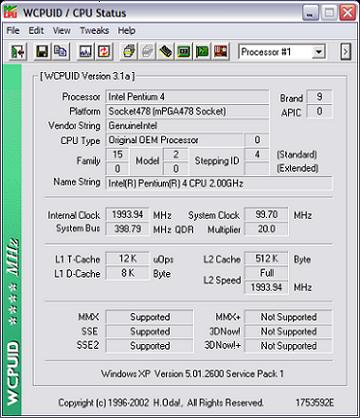This screenshot has width=360, height=418.
Task: Open the Tweaks menu
Action: coord(94,31)
